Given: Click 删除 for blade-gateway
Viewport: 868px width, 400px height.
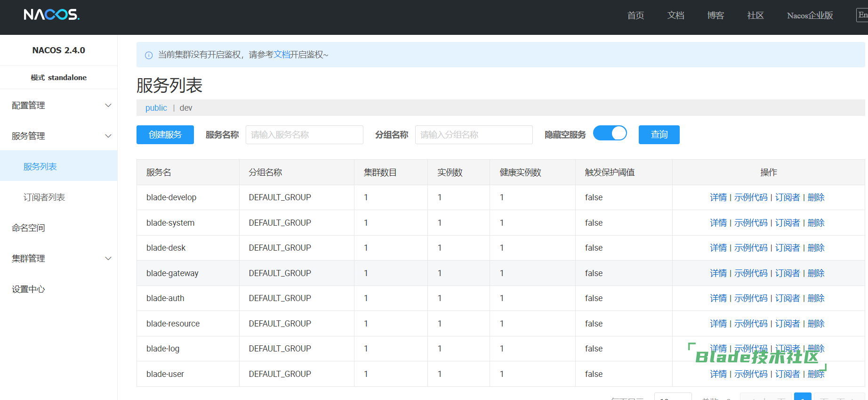Looking at the screenshot, I should point(816,273).
